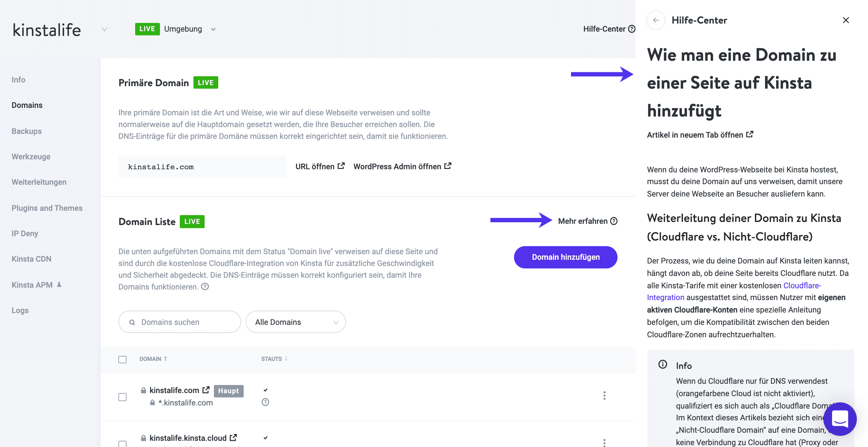Switch to the Backups section

click(26, 131)
